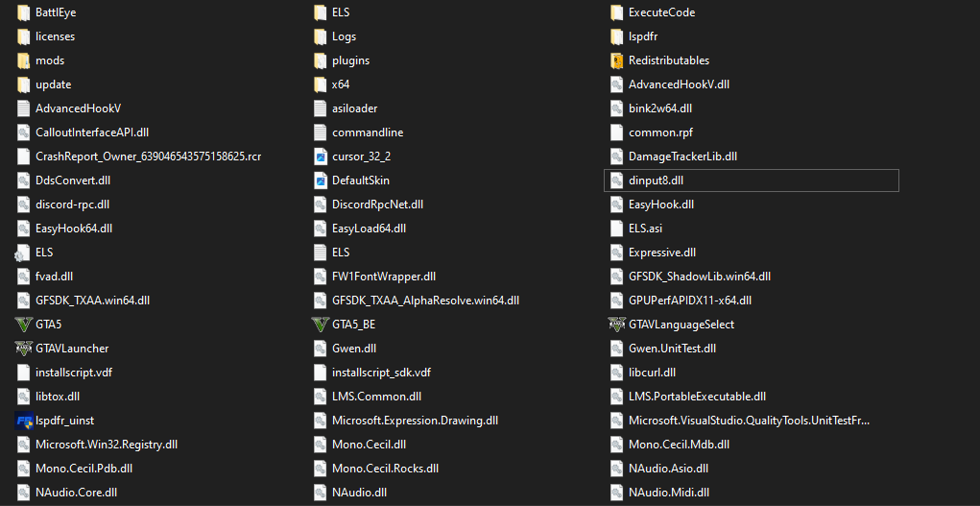This screenshot has width=980, height=506.
Task: Select the ELS folder icon
Action: 320,12
